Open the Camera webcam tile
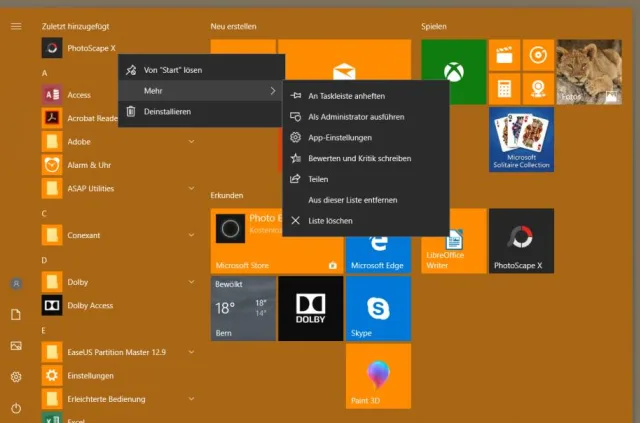The height and width of the screenshot is (423, 640). click(538, 89)
